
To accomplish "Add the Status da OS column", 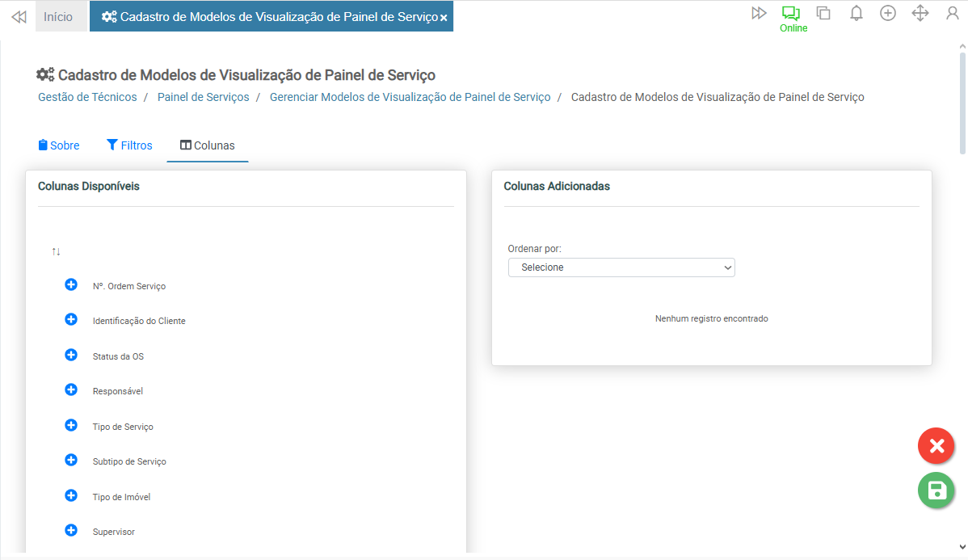I will tap(71, 356).
